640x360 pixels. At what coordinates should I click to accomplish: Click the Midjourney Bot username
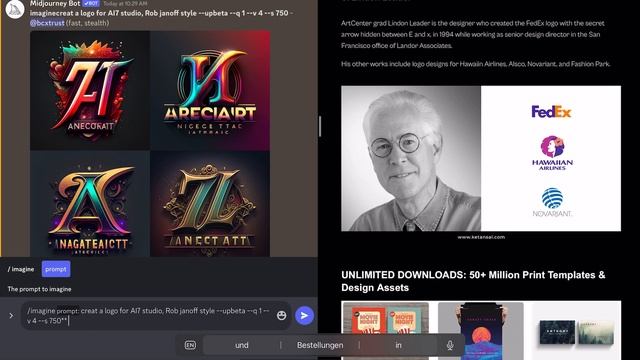pyautogui.click(x=55, y=3)
